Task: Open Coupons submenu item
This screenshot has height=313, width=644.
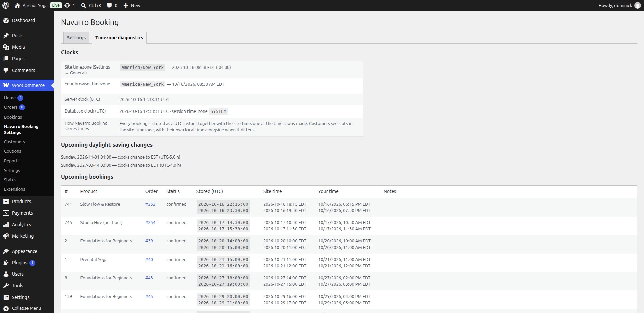Action: coord(12,151)
